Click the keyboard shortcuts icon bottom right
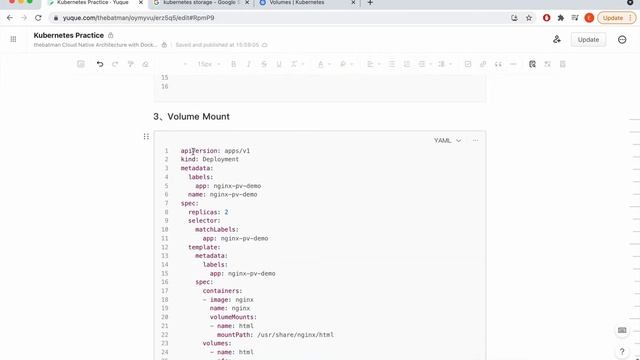The image size is (640, 360). [622, 330]
